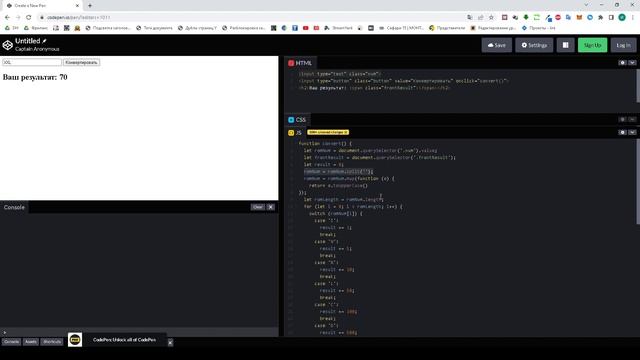Open the YouTube bookmark icon

[x=305, y=28]
